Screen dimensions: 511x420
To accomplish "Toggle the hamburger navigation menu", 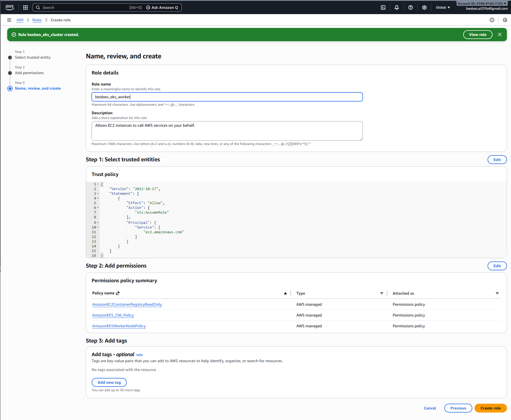I will click(x=9, y=20).
